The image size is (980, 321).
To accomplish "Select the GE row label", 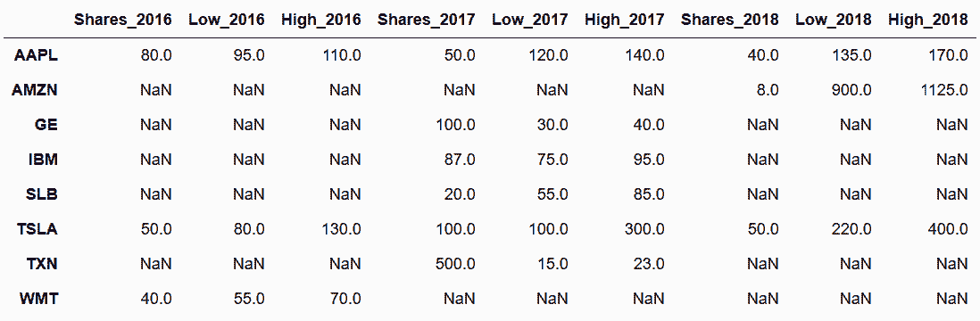I will pos(46,124).
